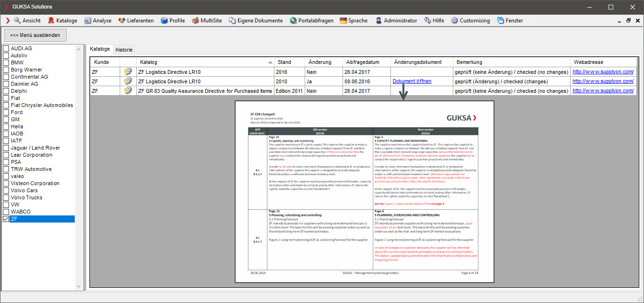Sort by the Katalog column header
Image resolution: width=644 pixels, height=303 pixels.
[205, 62]
